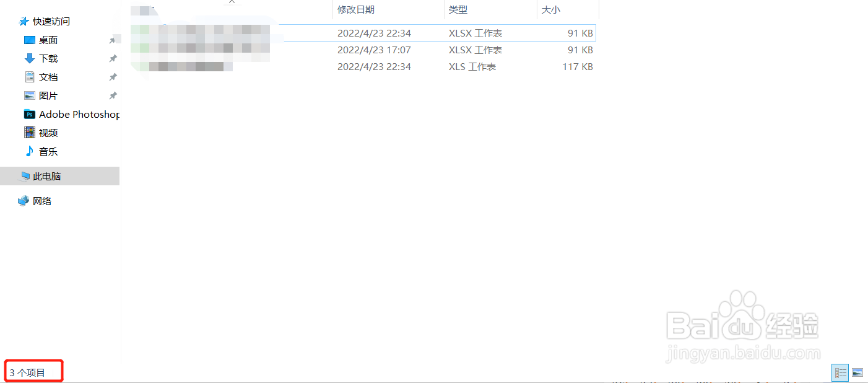Click Adobe Photoshop Ps icon
This screenshot has width=868, height=383.
click(x=30, y=114)
